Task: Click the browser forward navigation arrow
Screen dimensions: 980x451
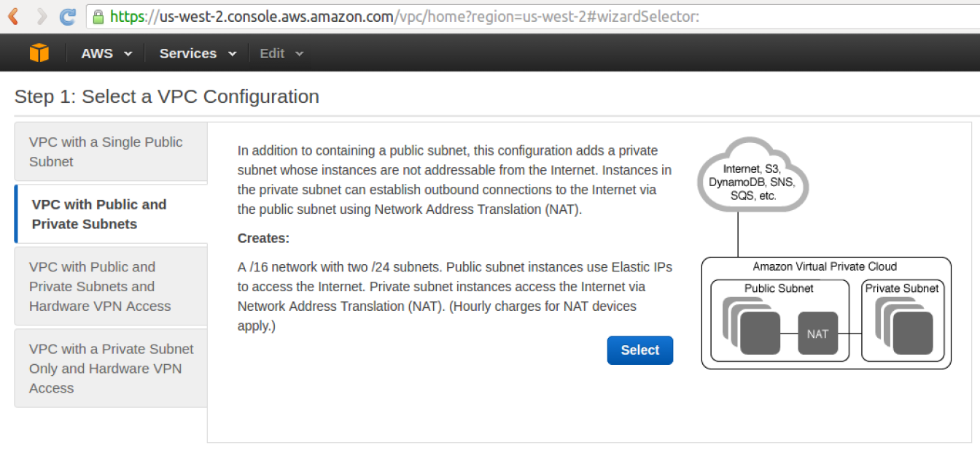Action: pyautogui.click(x=40, y=16)
